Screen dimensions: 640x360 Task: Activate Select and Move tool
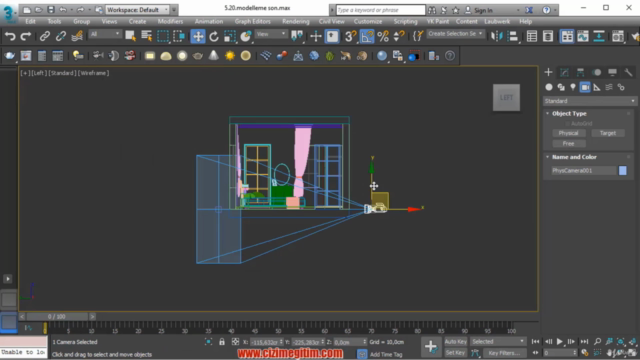198,36
